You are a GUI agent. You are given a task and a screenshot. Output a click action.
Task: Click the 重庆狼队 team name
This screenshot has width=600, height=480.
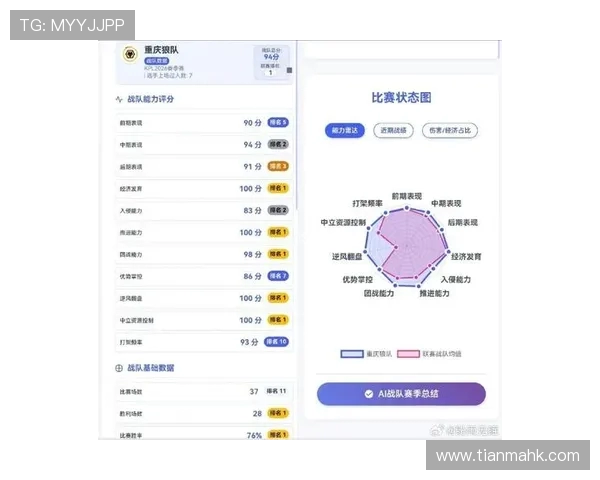click(161, 50)
